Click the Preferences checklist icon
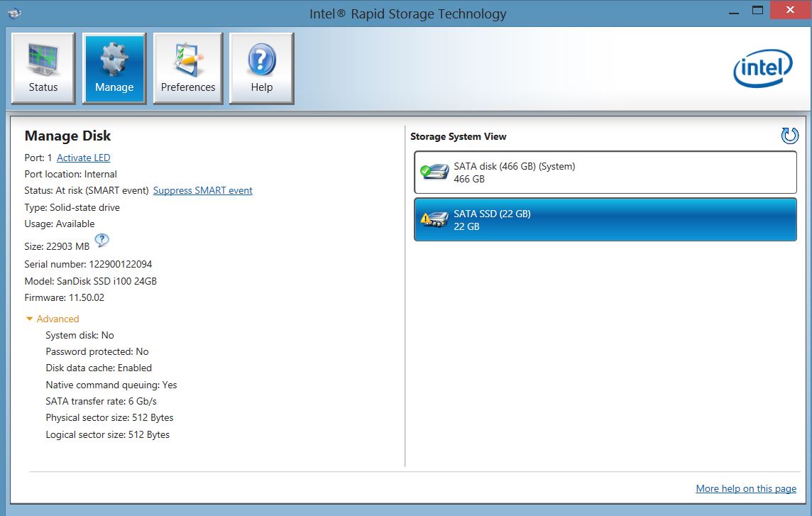 point(188,60)
